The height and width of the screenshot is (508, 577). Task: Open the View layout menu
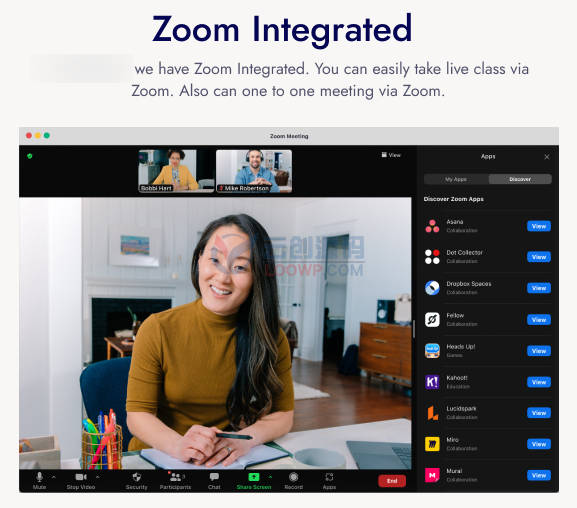391,155
